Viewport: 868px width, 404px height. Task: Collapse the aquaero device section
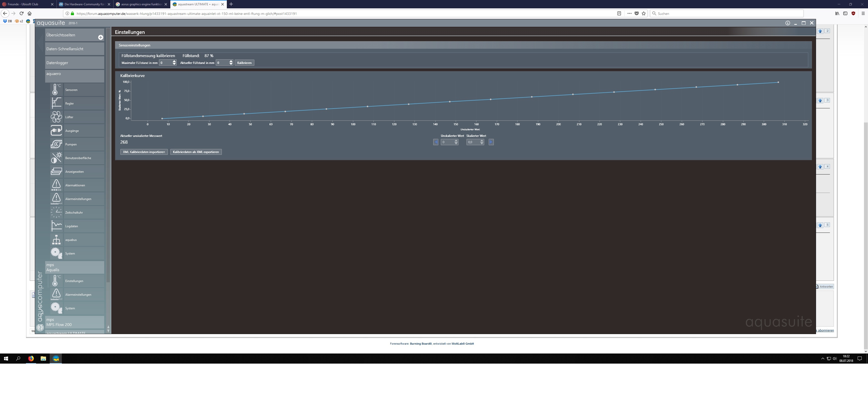74,76
